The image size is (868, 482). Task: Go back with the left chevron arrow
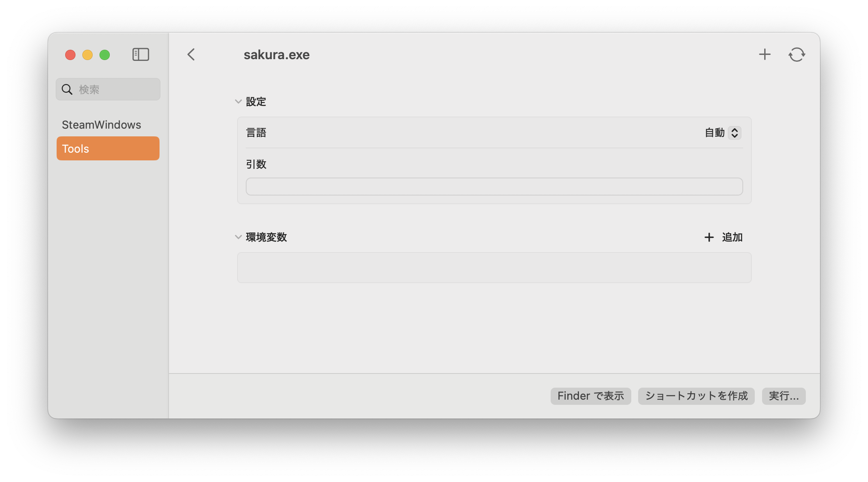191,54
